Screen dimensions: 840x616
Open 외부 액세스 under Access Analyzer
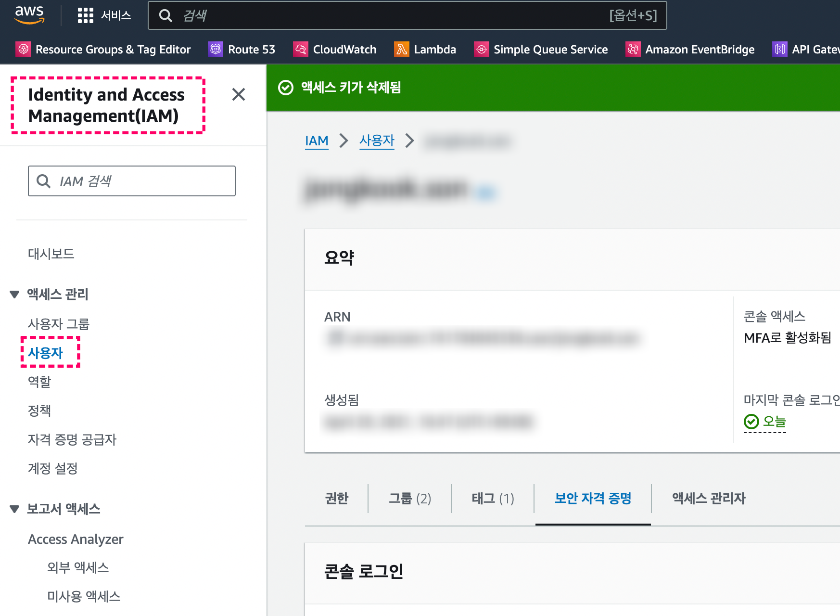[78, 567]
